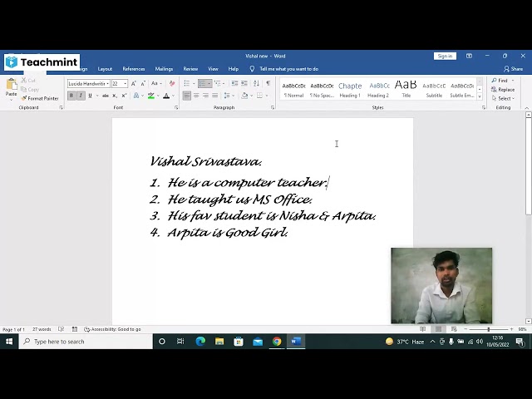Toggle the numbered list button
Screen dimensions: 532x399
point(203,83)
